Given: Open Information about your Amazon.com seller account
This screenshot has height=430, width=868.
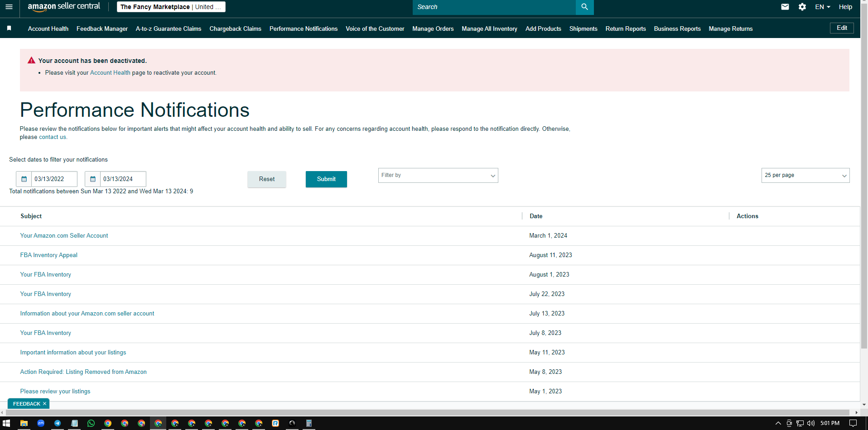Looking at the screenshot, I should 87,314.
